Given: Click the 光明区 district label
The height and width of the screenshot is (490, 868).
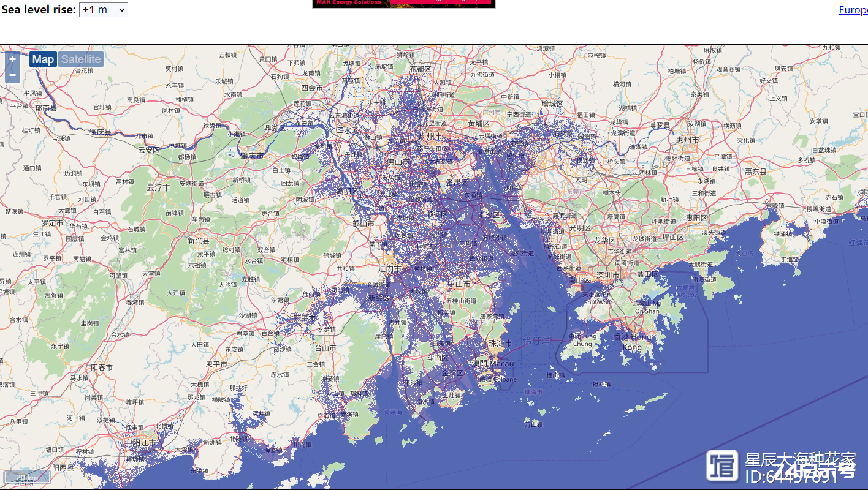Looking at the screenshot, I should pos(579,227).
